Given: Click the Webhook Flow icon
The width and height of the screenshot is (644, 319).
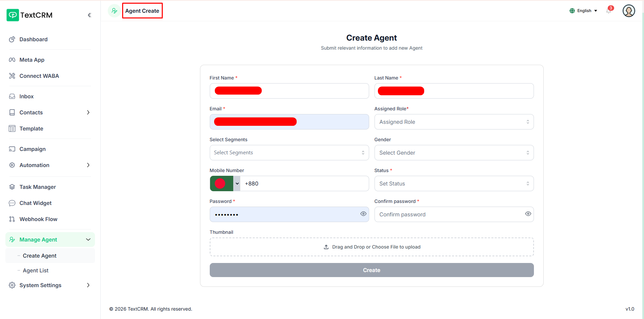Looking at the screenshot, I should (12, 219).
